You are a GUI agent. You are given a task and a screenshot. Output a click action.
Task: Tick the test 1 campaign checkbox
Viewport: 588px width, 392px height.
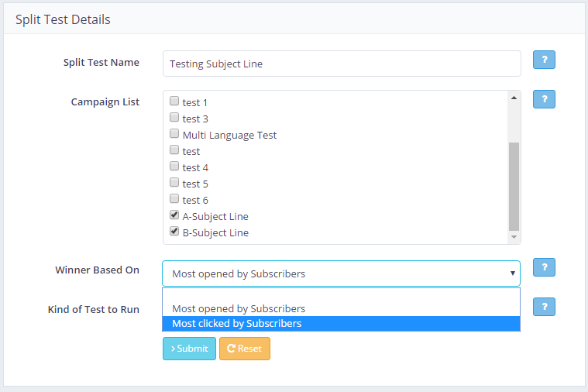[174, 102]
